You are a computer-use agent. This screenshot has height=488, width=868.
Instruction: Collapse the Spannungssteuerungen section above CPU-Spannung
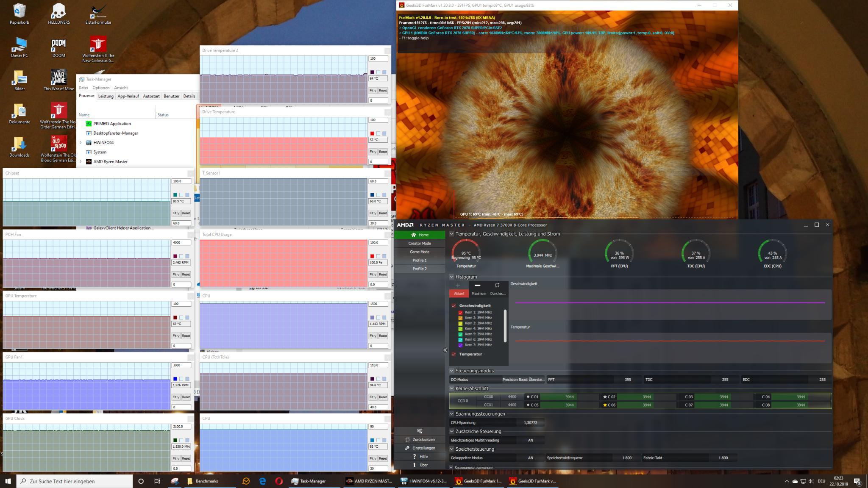[452, 414]
